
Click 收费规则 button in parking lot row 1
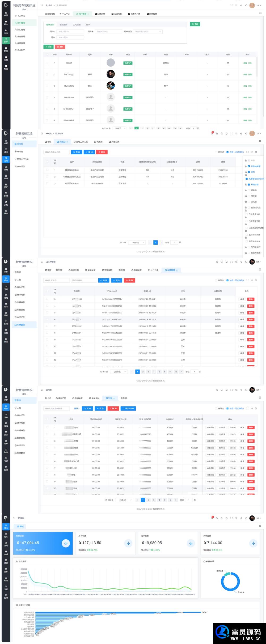pyautogui.click(x=210, y=428)
